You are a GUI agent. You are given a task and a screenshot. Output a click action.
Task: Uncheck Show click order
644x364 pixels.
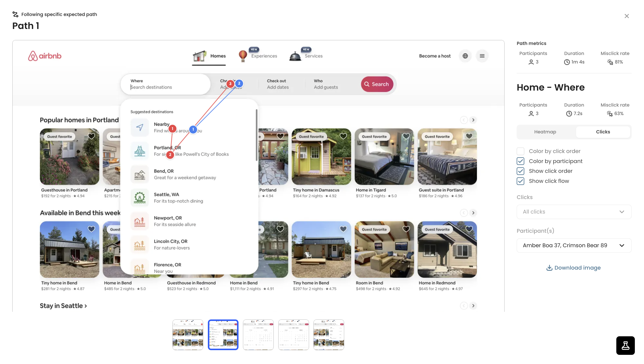[520, 171]
